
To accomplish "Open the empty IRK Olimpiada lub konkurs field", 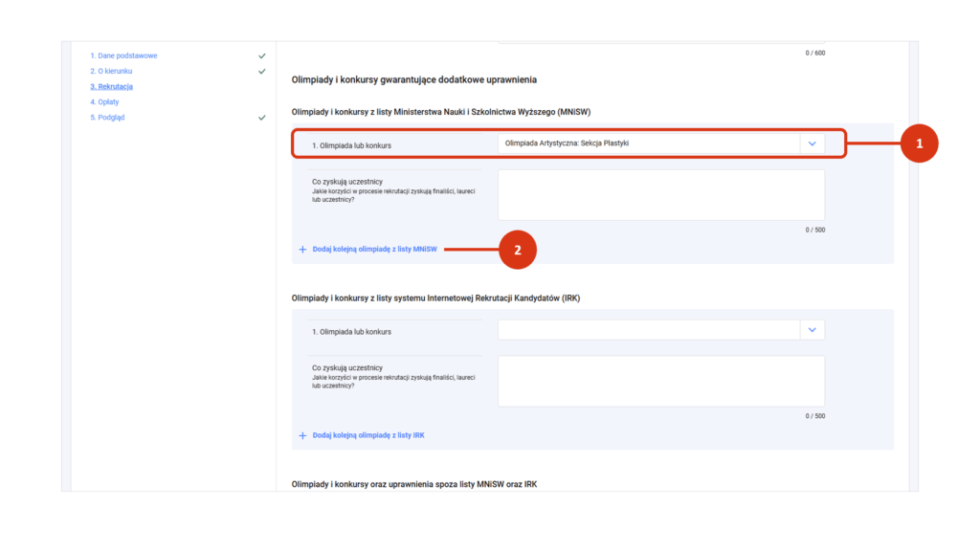I will 648,330.
